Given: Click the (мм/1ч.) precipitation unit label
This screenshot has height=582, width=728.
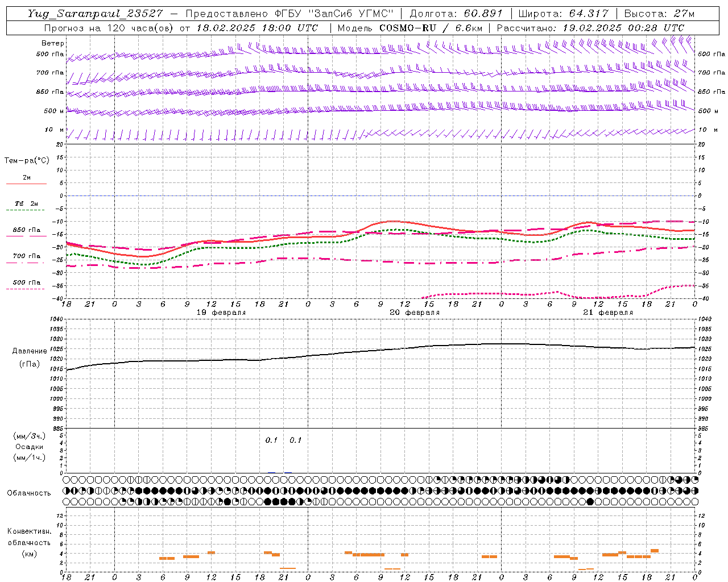Looking at the screenshot, I should [x=29, y=458].
